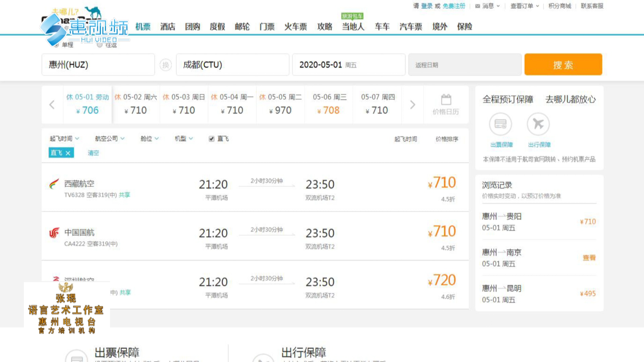Remove the 直飞 filter tag
This screenshot has width=644, height=362.
(x=68, y=153)
